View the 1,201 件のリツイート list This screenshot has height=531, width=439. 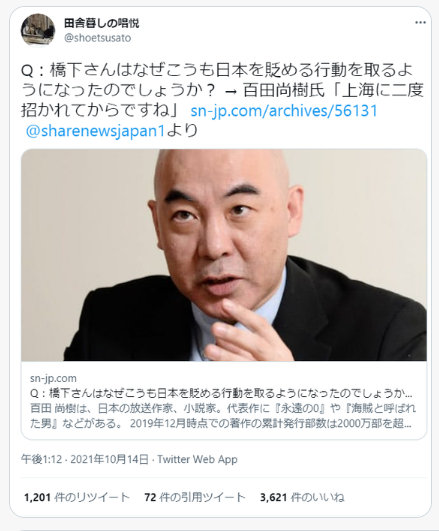click(77, 497)
